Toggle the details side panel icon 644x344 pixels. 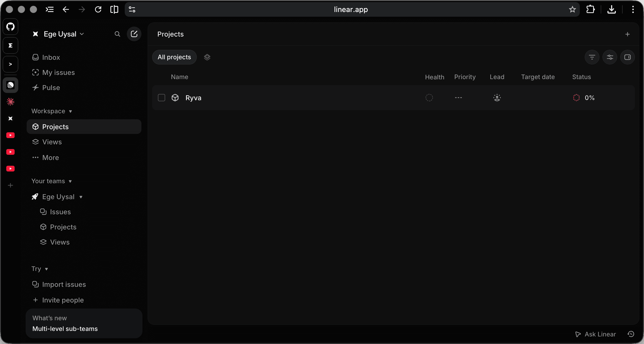[627, 57]
